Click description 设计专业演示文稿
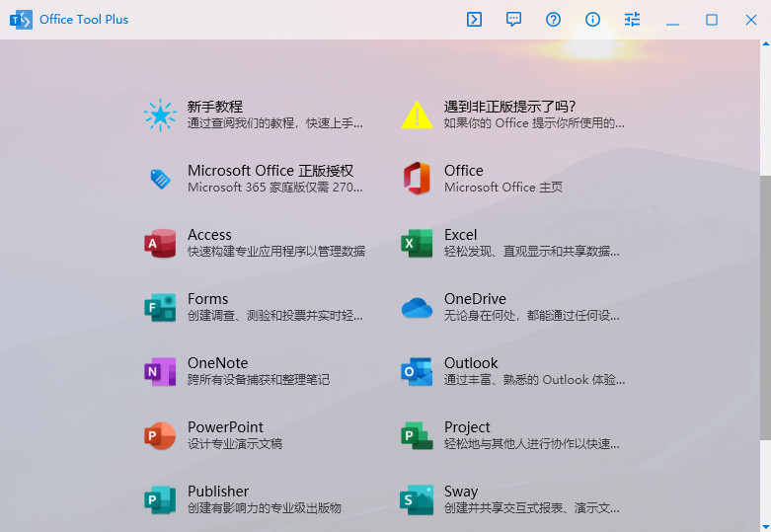This screenshot has height=532, width=771. coord(235,443)
